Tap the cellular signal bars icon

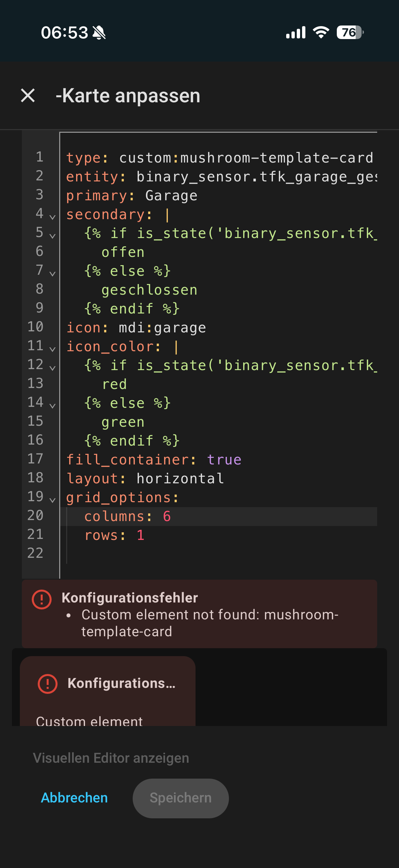coord(296,32)
